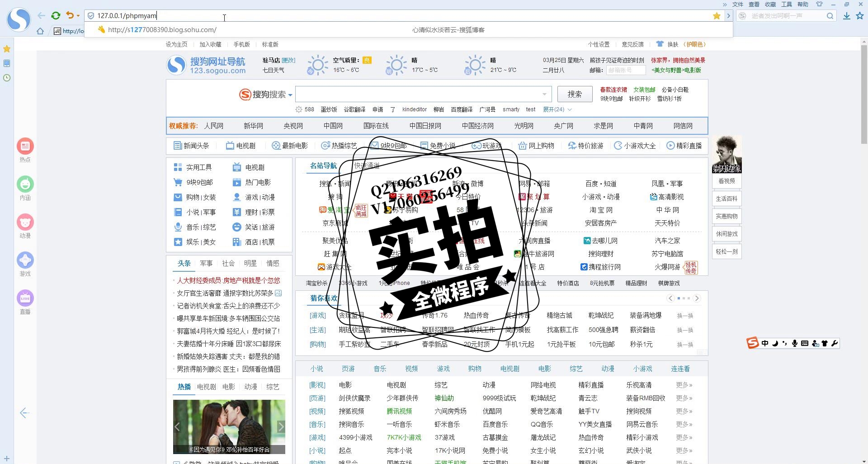Click the 设为主页 link

(x=176, y=44)
